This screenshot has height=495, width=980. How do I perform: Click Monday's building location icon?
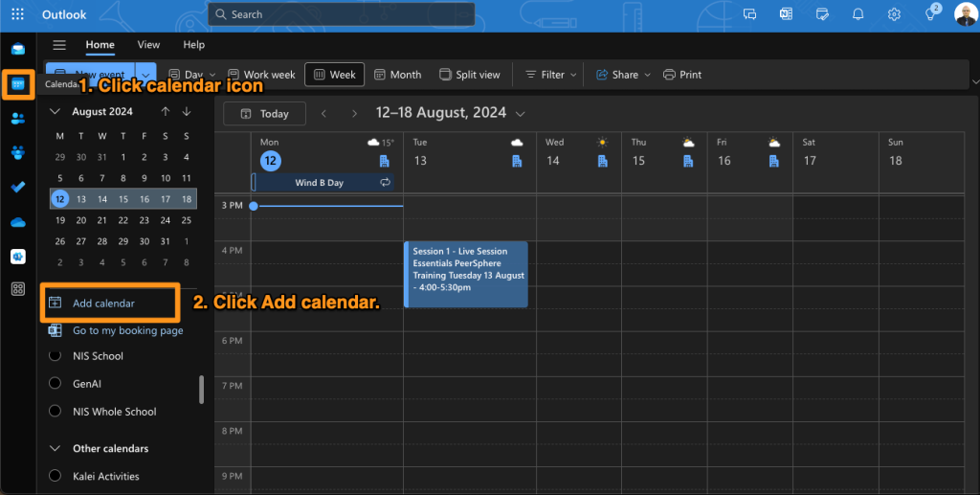coord(385,161)
